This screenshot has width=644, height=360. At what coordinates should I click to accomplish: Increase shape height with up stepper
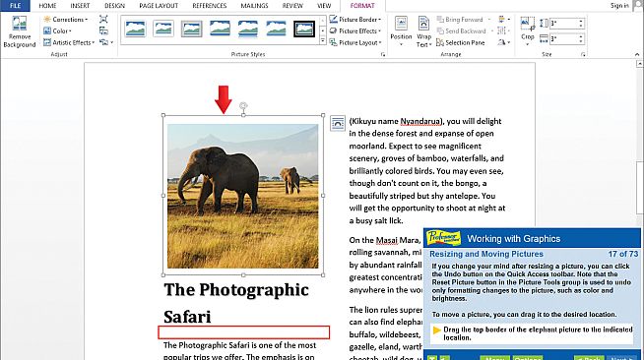(581, 21)
